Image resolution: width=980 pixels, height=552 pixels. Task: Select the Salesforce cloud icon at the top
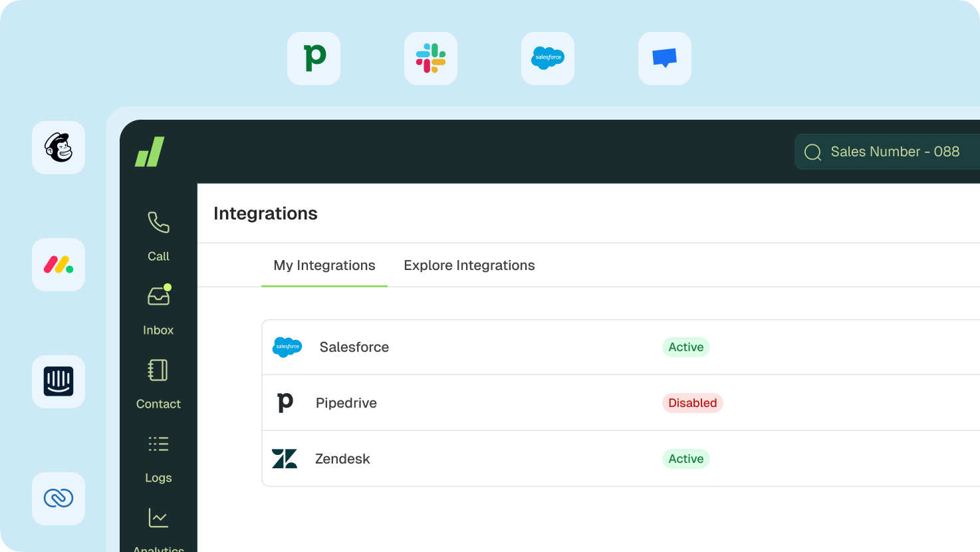tap(547, 59)
